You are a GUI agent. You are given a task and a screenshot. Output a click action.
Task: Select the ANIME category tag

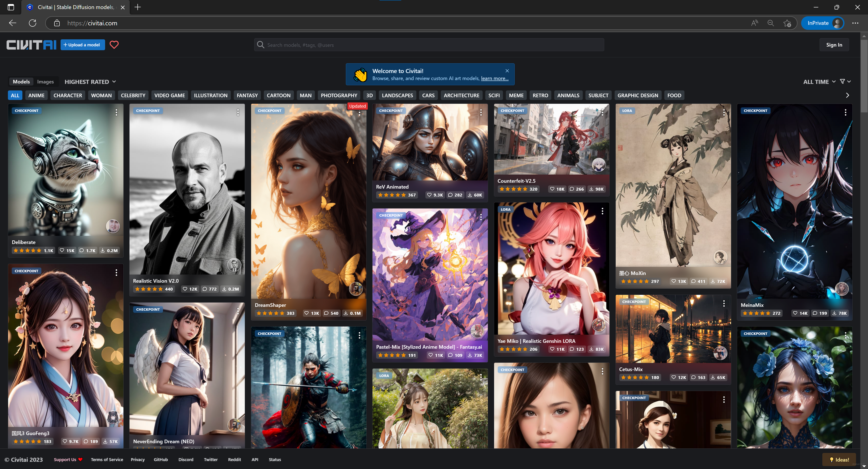coord(36,95)
